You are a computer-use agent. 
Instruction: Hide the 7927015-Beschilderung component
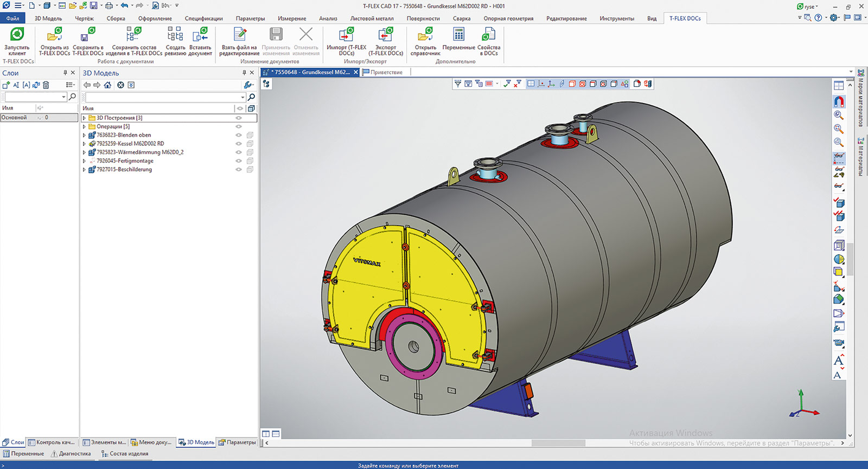click(238, 170)
